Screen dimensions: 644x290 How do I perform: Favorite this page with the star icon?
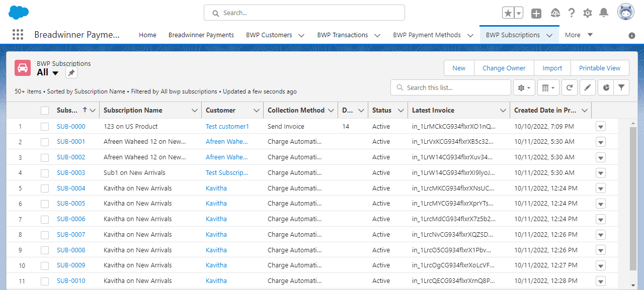tap(508, 13)
